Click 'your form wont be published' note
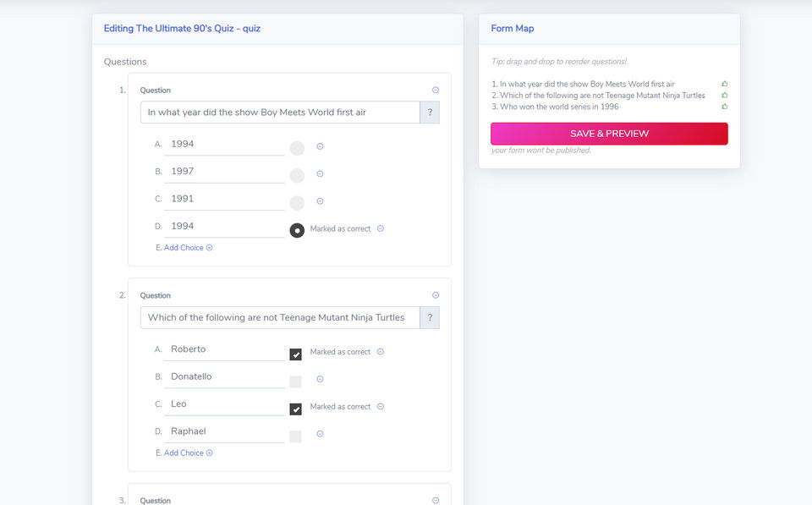Viewport: 812px width, 505px height. [x=540, y=151]
